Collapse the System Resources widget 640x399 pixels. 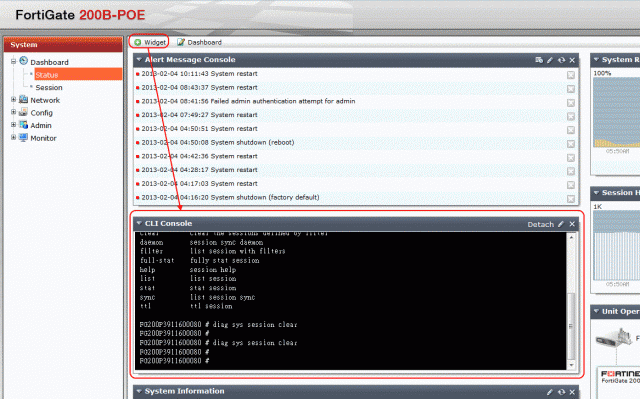(x=596, y=60)
